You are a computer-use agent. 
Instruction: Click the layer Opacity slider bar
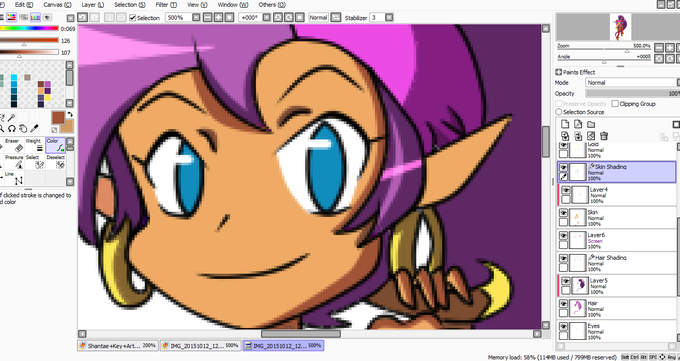632,93
